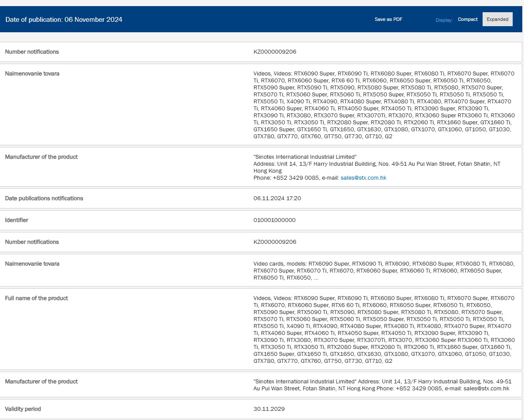This screenshot has width=524, height=420.
Task: Select the "Date publications notifications" label
Action: 44,198
